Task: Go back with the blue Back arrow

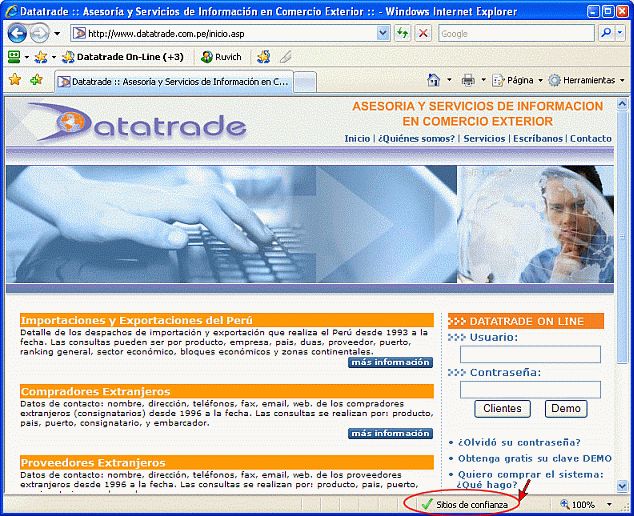Action: (x=17, y=33)
